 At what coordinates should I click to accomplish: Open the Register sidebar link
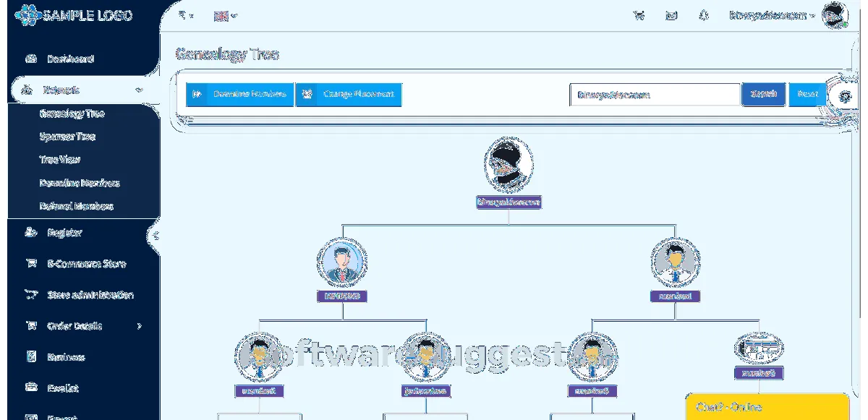click(x=64, y=233)
